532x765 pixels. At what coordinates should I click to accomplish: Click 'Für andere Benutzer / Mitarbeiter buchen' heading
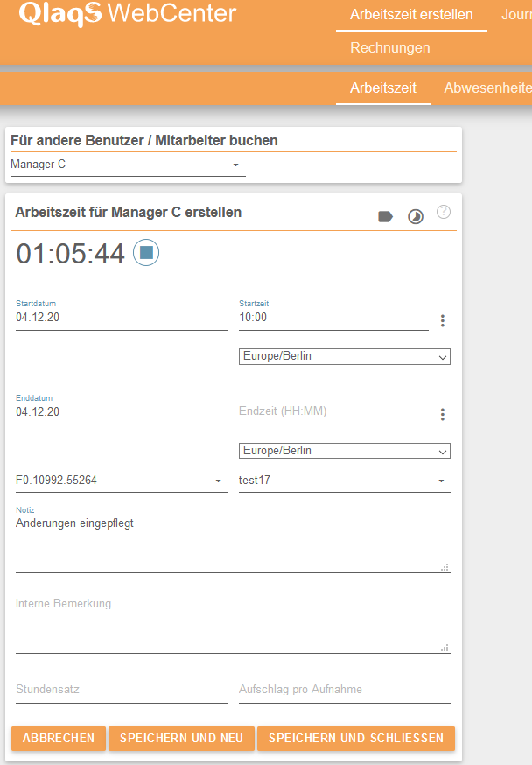pos(144,141)
